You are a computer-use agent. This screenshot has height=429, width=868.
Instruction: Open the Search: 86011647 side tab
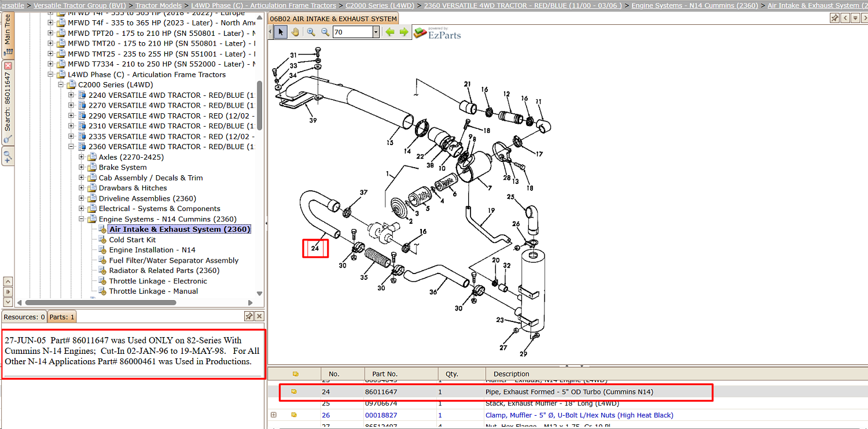(x=8, y=102)
